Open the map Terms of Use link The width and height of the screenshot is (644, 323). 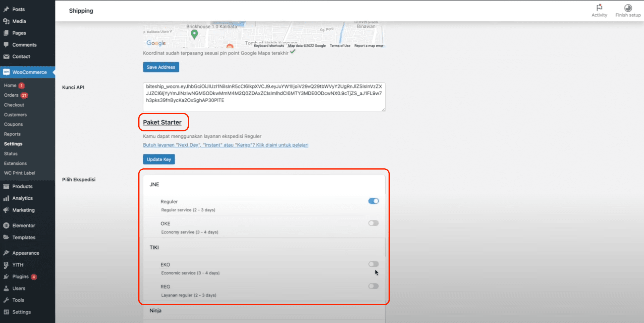pyautogui.click(x=340, y=46)
